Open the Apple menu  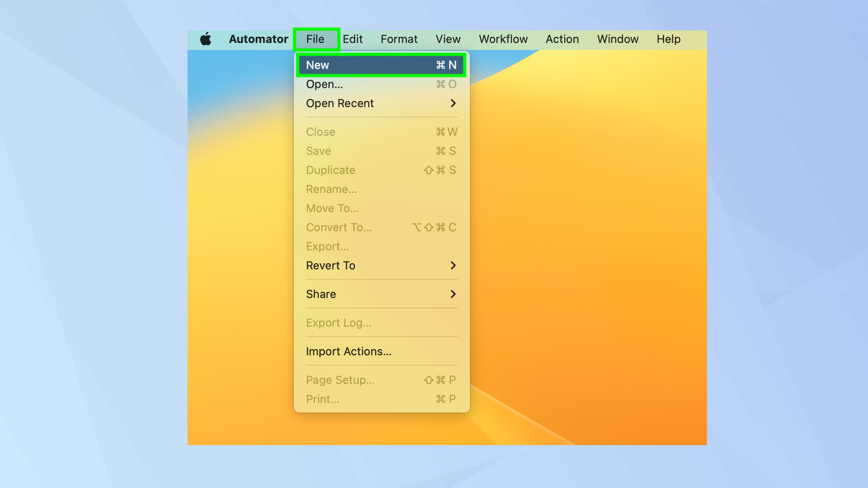click(205, 39)
